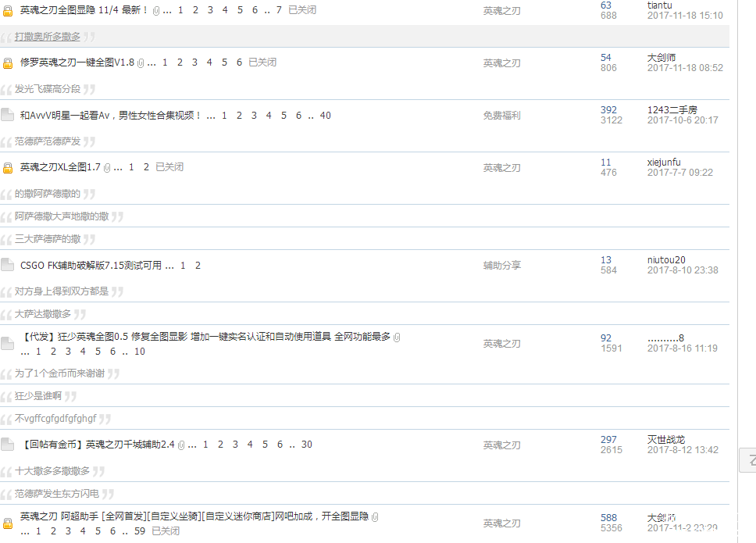The height and width of the screenshot is (543, 756).
Task: Click quoted reply 打撒奥所多撒多
Action: click(47, 37)
